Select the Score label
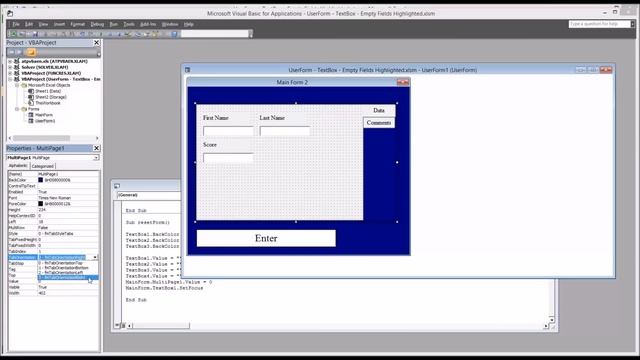This screenshot has height=360, width=640. tap(210, 145)
